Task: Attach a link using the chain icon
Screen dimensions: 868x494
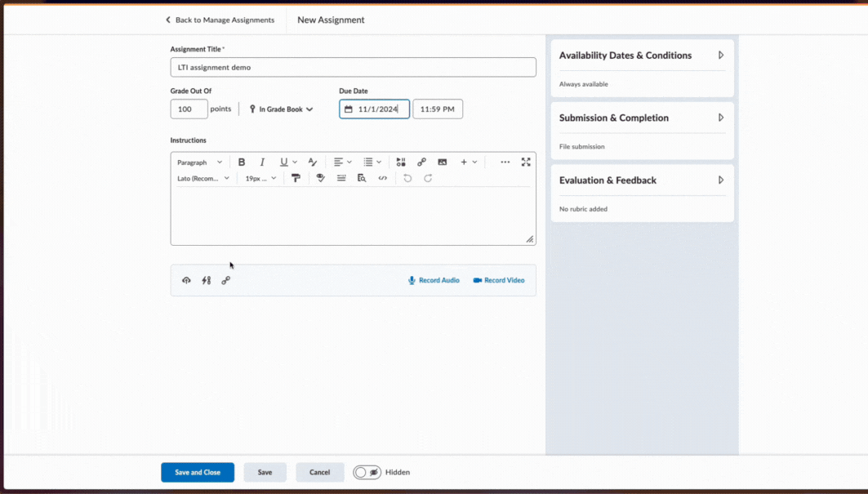Action: pos(226,280)
